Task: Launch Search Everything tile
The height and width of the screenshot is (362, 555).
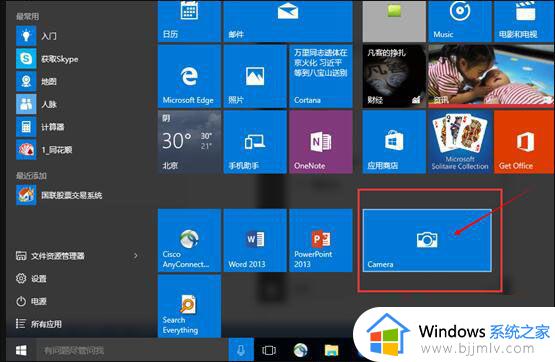Action: [189, 306]
